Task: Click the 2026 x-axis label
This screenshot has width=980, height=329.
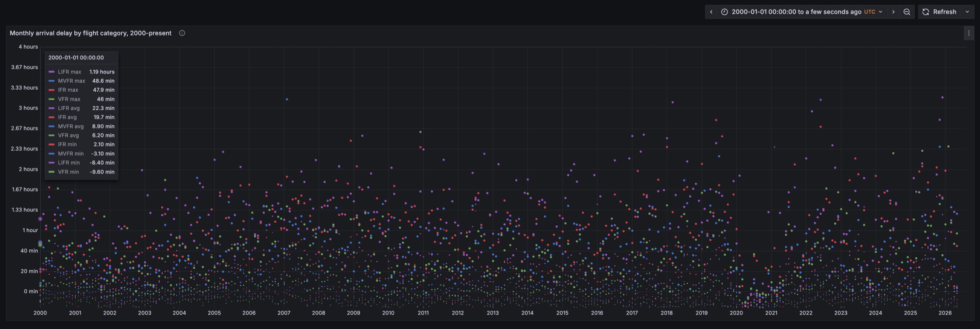Action: (x=945, y=313)
